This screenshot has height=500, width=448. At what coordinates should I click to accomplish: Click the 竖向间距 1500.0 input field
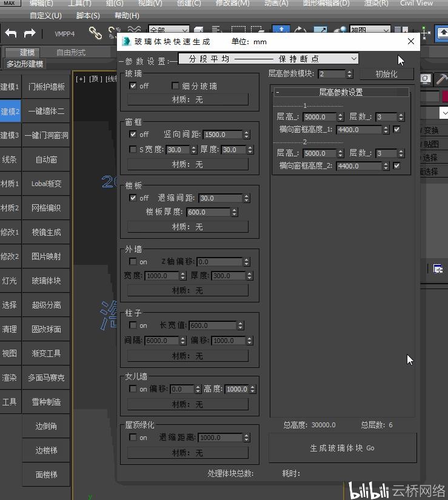tap(222, 135)
